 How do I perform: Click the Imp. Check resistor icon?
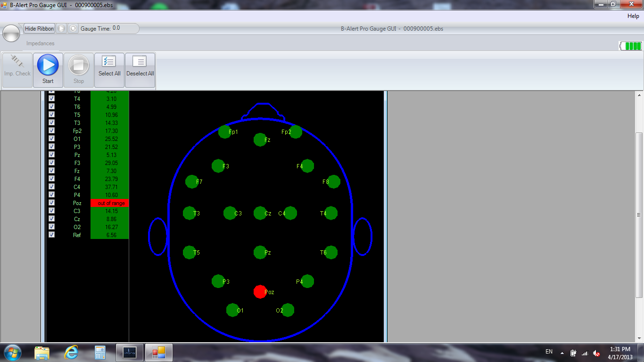click(x=17, y=62)
